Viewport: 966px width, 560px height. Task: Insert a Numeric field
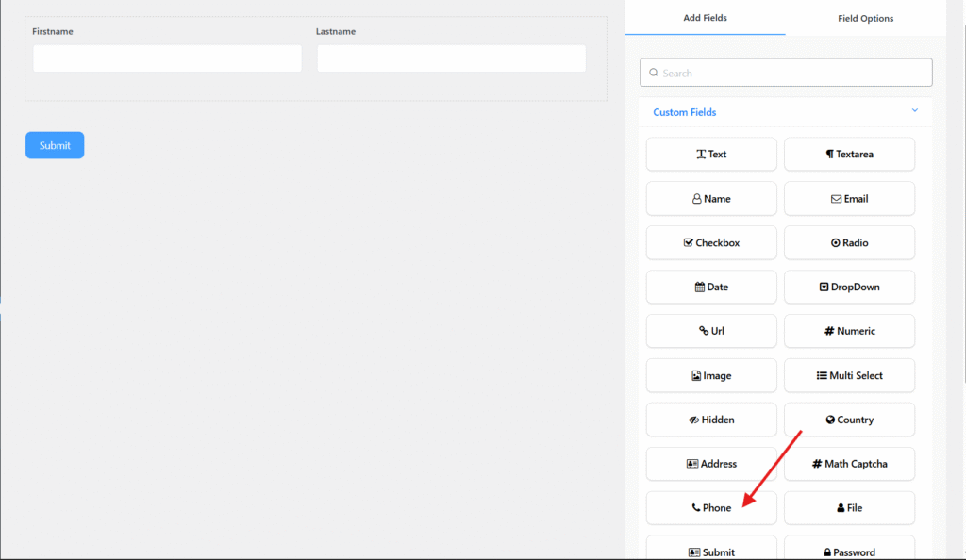(849, 331)
